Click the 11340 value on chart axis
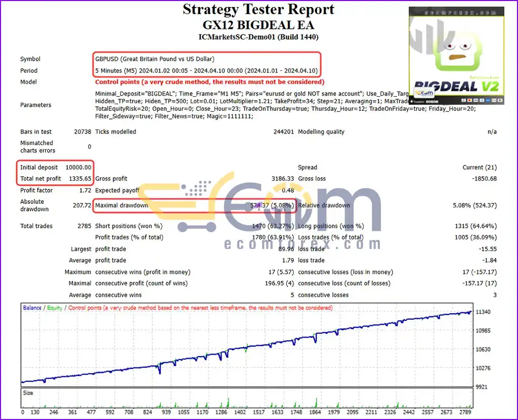The width and height of the screenshot is (518, 420). 483,312
